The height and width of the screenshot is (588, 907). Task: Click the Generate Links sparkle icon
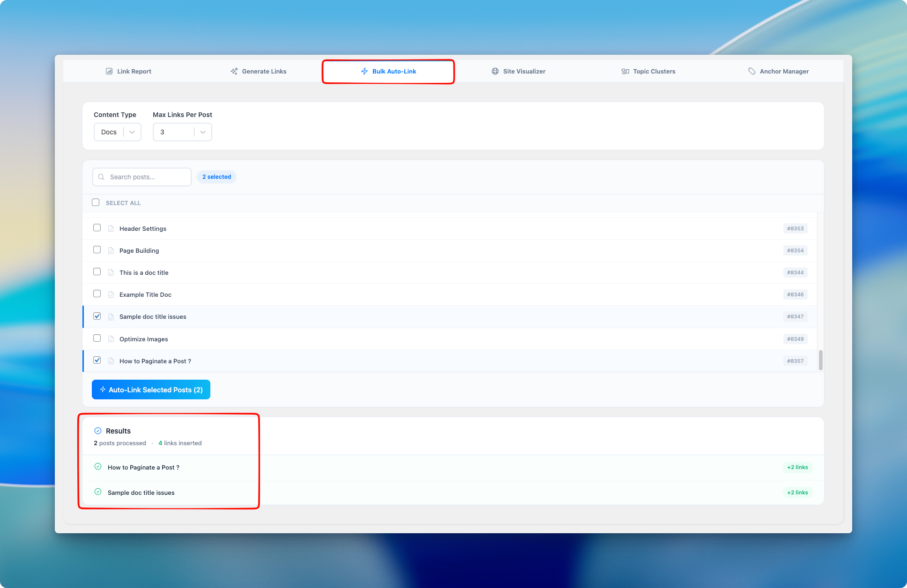click(234, 71)
